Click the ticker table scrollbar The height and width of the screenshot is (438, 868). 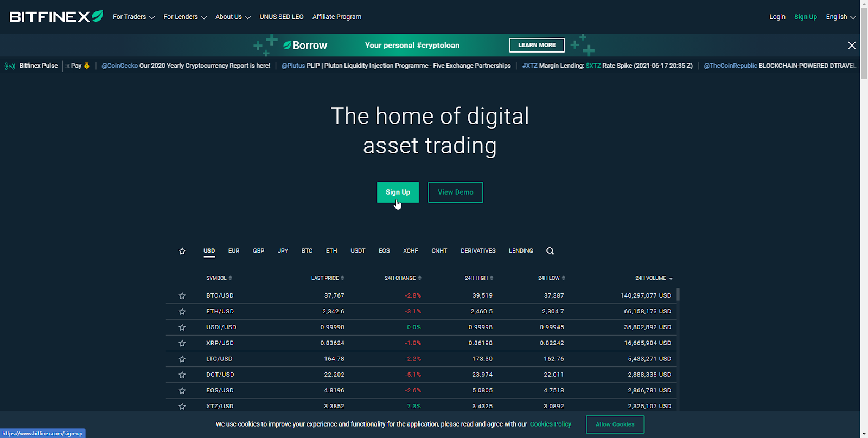678,295
